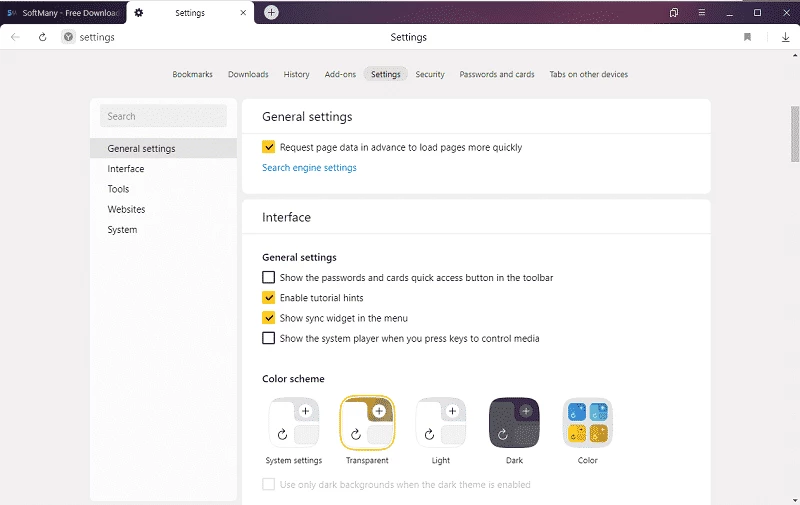Open the browser hamburger menu
800x505 pixels.
tap(702, 12)
